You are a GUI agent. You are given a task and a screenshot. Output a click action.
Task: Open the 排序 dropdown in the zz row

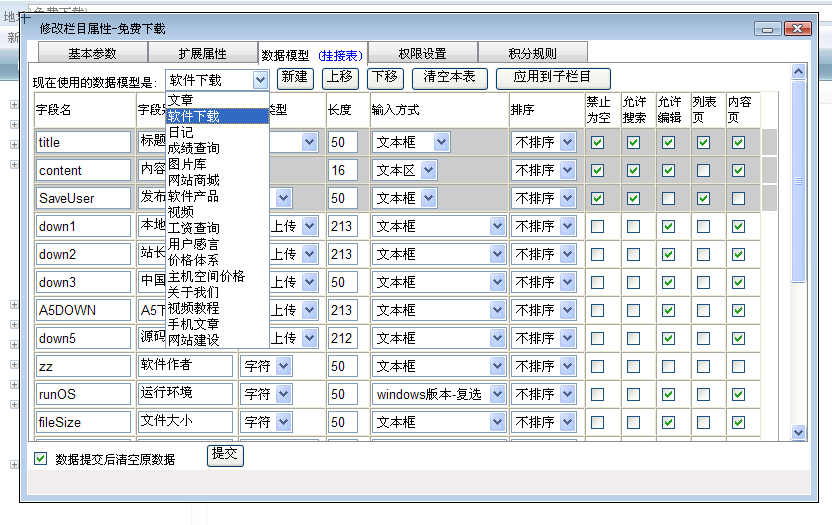(x=568, y=366)
